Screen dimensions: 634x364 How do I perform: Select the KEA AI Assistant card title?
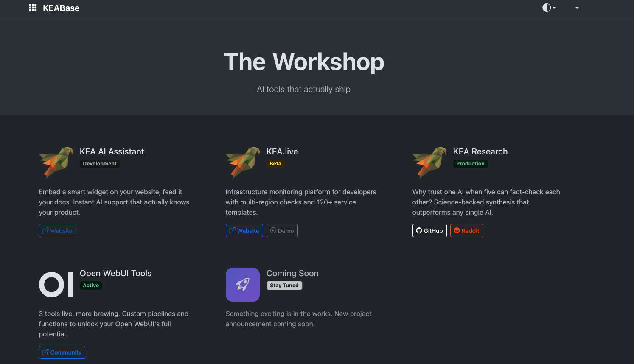click(112, 151)
